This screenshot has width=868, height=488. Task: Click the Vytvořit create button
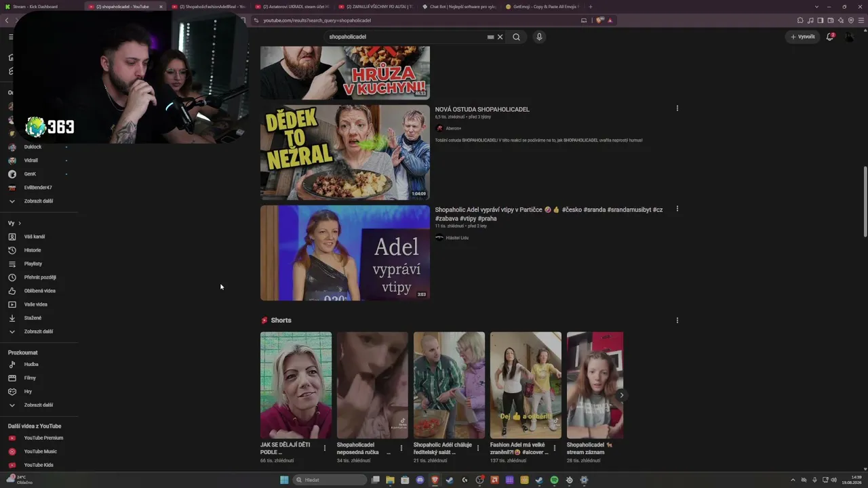point(802,37)
